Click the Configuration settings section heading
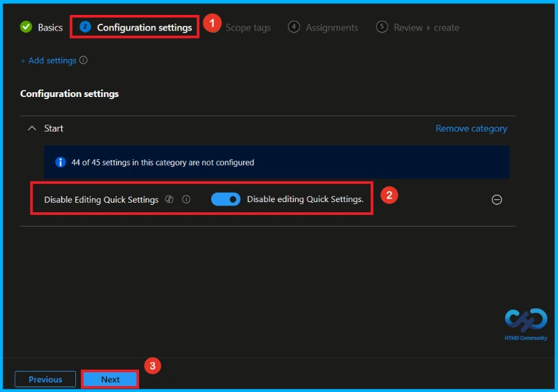The width and height of the screenshot is (558, 392). (69, 94)
